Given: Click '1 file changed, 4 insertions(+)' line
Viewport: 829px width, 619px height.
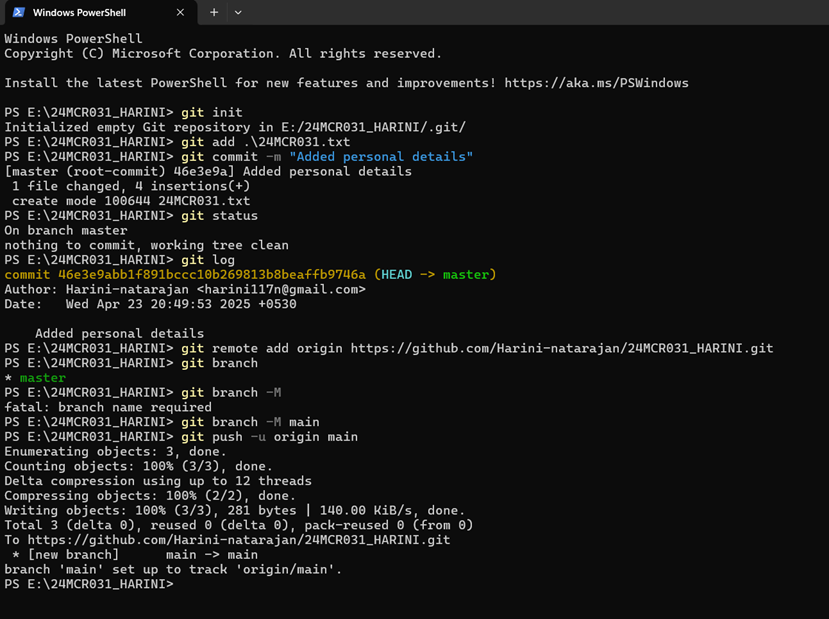Looking at the screenshot, I should pos(131,187).
